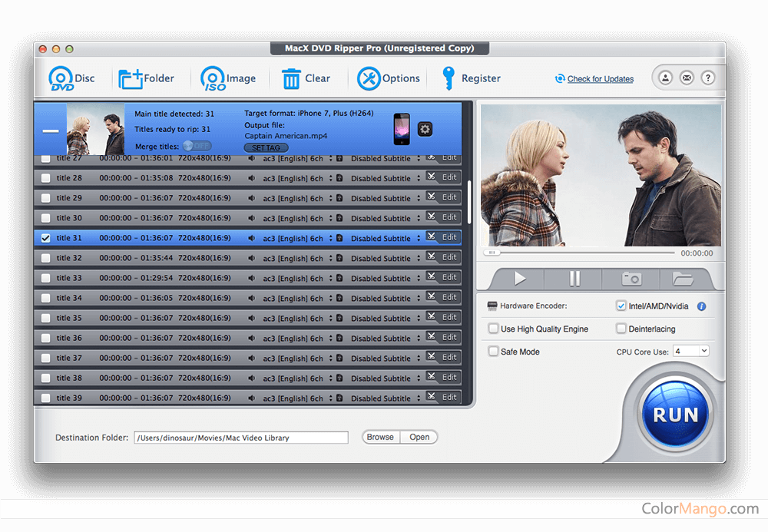Viewport: 768px width, 532px height.
Task: Click the email envelope icon
Action: 687,78
